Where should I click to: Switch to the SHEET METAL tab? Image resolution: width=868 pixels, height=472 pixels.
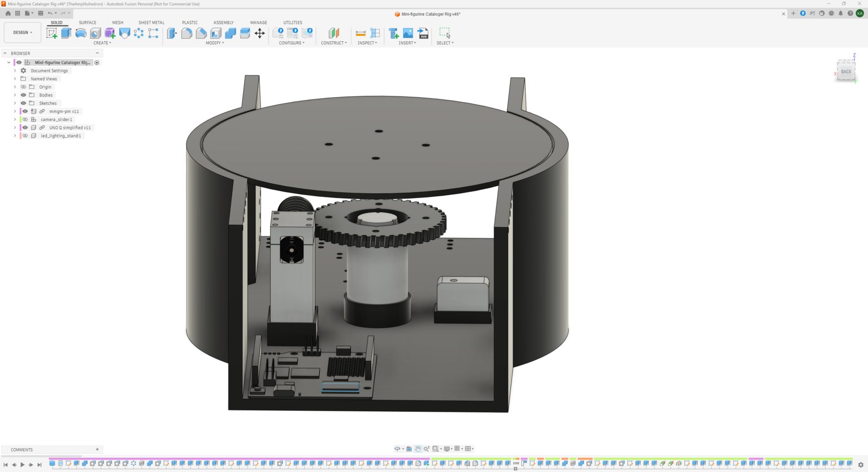pyautogui.click(x=151, y=23)
